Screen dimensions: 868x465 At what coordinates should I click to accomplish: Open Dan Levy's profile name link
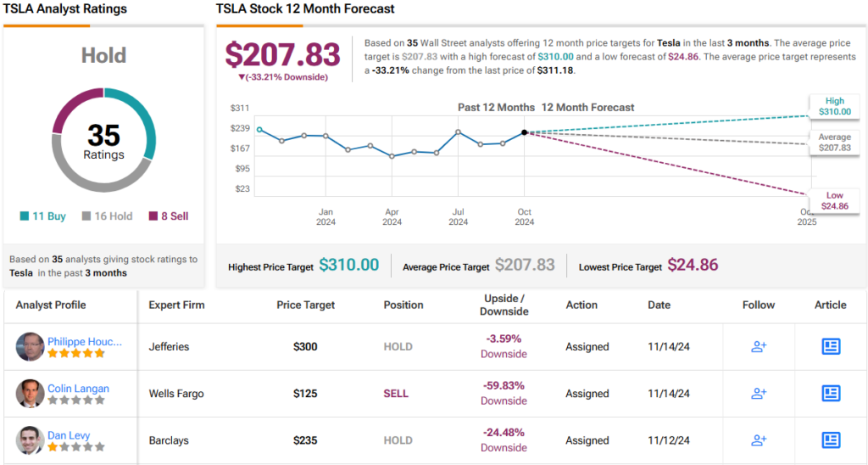pos(70,435)
